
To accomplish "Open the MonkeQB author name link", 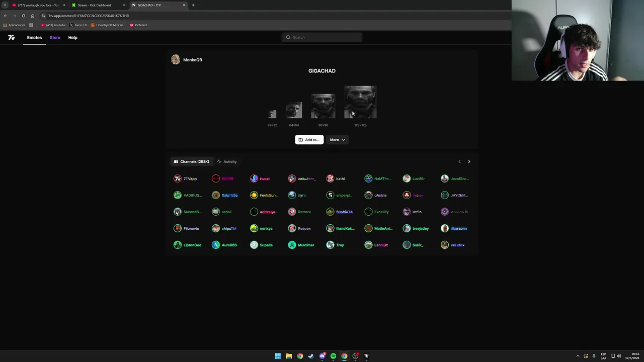I will 193,60.
